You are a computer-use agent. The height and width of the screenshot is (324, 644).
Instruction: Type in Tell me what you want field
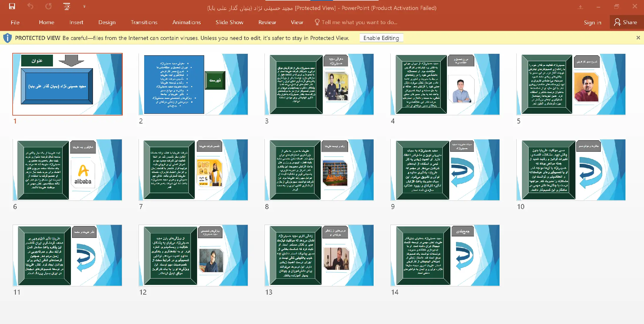[x=359, y=22]
